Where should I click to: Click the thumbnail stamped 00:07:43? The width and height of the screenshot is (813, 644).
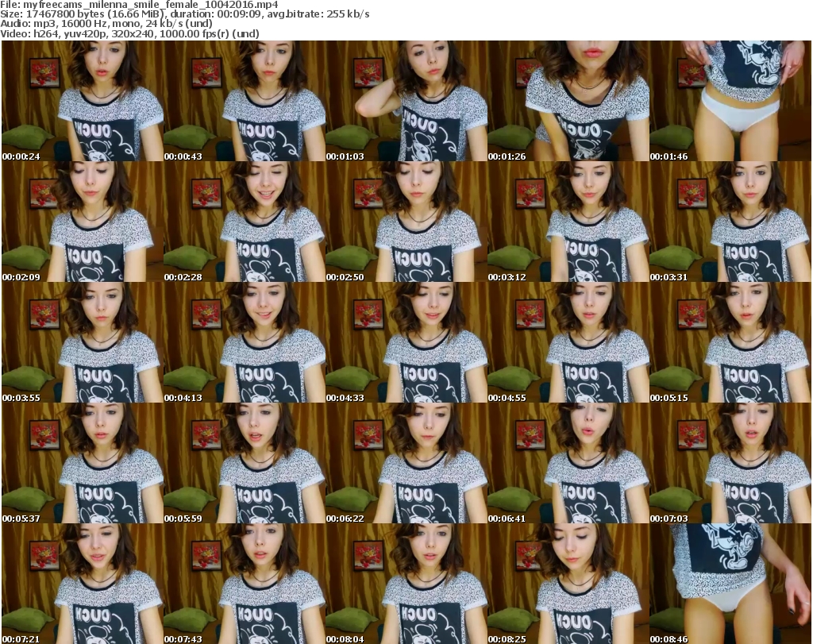245,584
